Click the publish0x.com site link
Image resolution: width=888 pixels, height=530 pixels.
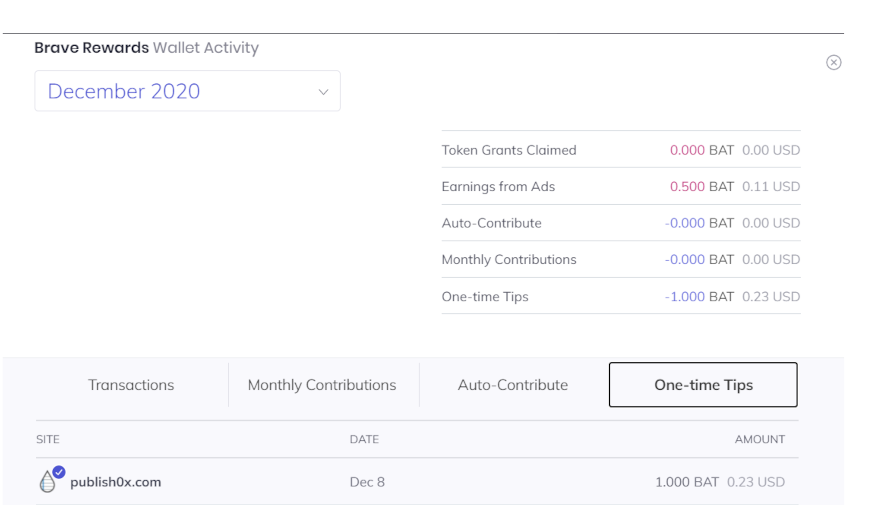coord(116,482)
